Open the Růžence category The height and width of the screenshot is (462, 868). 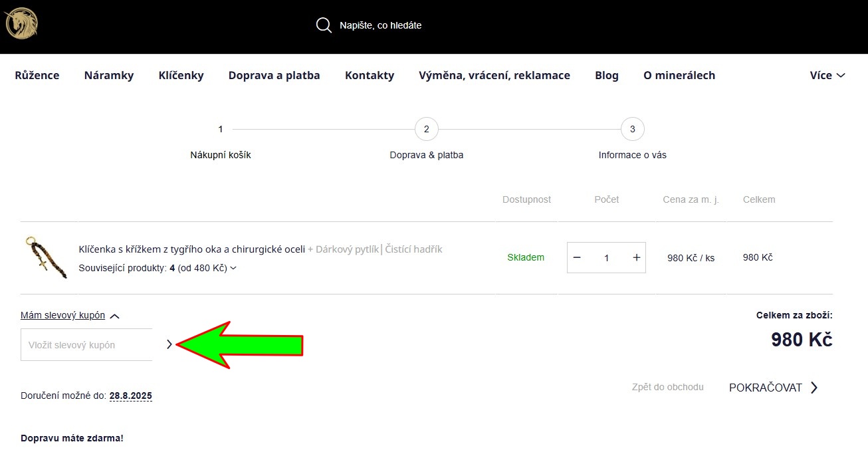(37, 75)
